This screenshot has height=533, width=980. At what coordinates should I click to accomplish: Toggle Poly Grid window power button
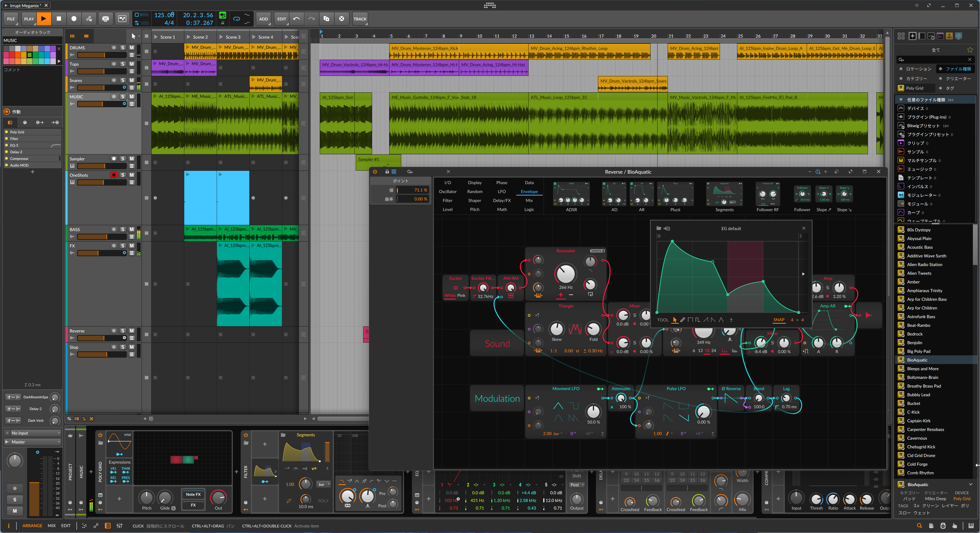[375, 172]
